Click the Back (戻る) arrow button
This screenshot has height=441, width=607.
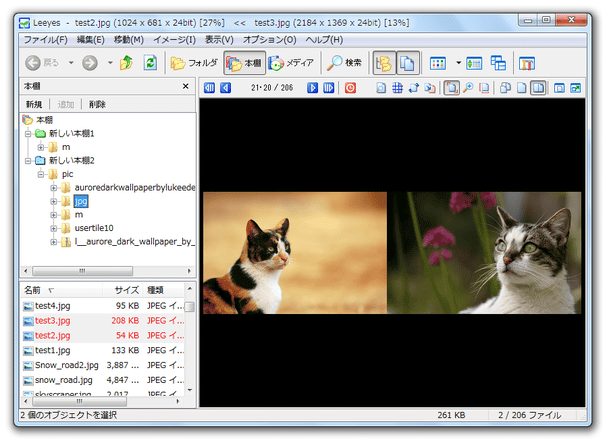(41, 63)
